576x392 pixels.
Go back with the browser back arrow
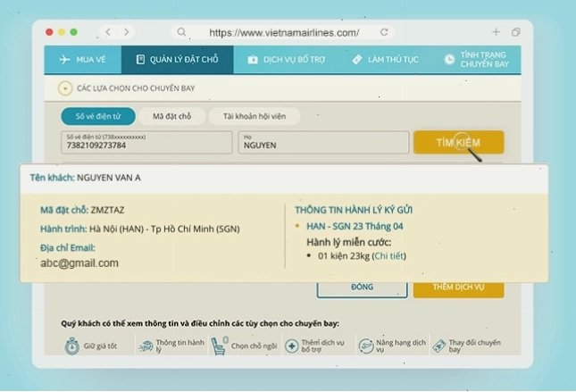[x=108, y=32]
